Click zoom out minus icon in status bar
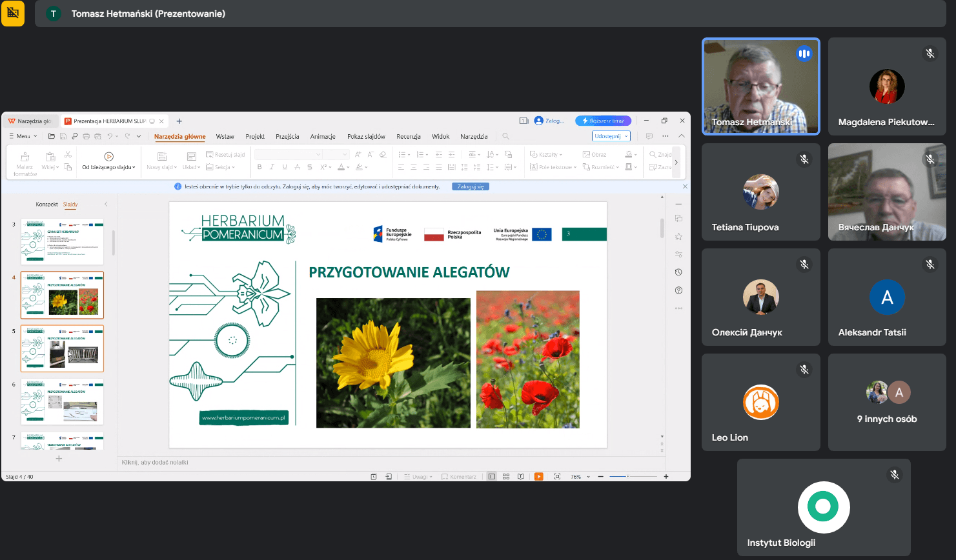This screenshot has width=956, height=560. [x=601, y=477]
